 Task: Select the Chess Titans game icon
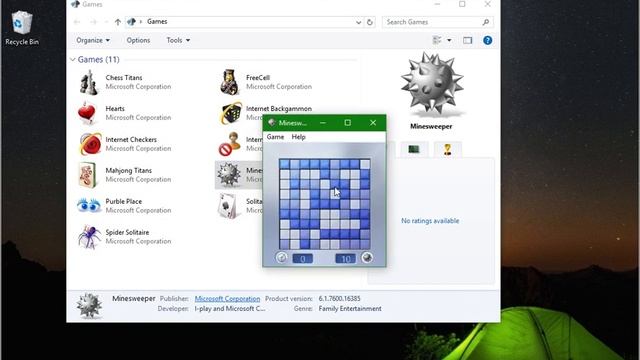[x=89, y=82]
